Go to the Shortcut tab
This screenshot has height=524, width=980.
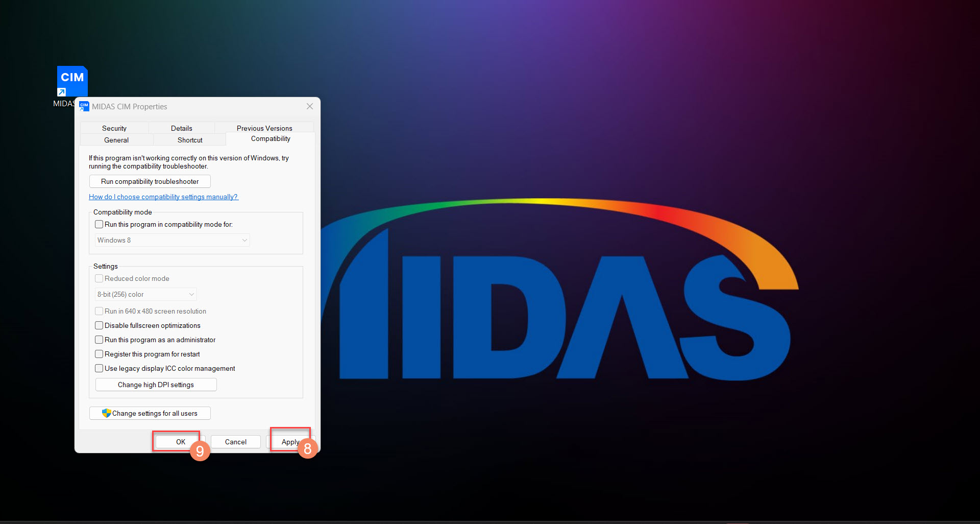click(x=190, y=139)
